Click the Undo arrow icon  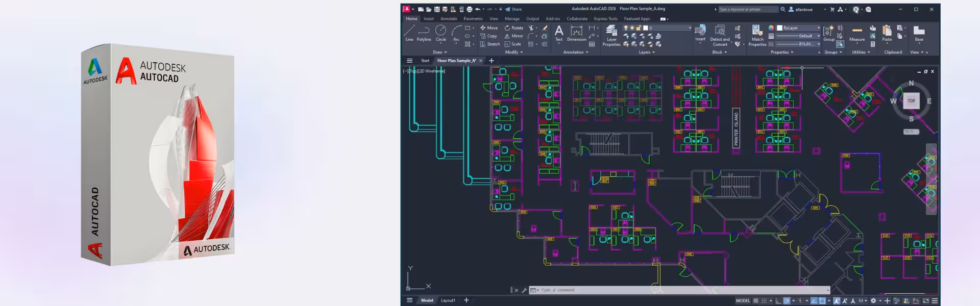pyautogui.click(x=478, y=9)
